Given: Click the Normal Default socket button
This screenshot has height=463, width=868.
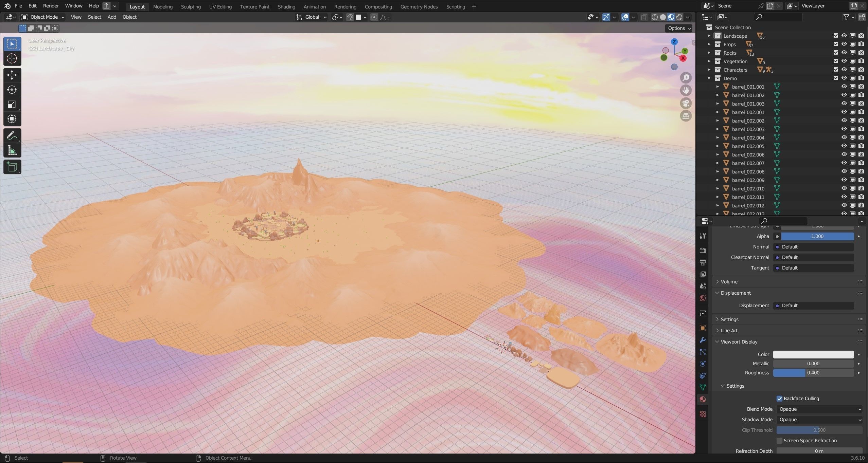Looking at the screenshot, I should (813, 247).
